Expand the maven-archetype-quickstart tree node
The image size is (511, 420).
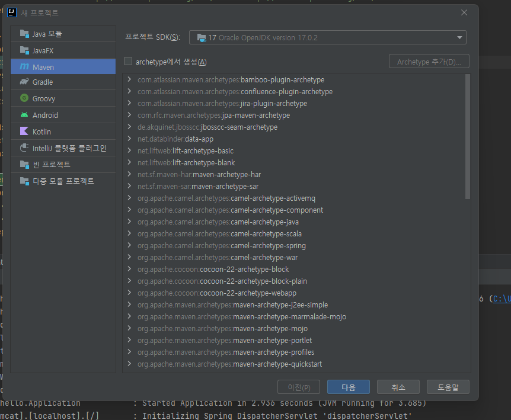pos(130,364)
